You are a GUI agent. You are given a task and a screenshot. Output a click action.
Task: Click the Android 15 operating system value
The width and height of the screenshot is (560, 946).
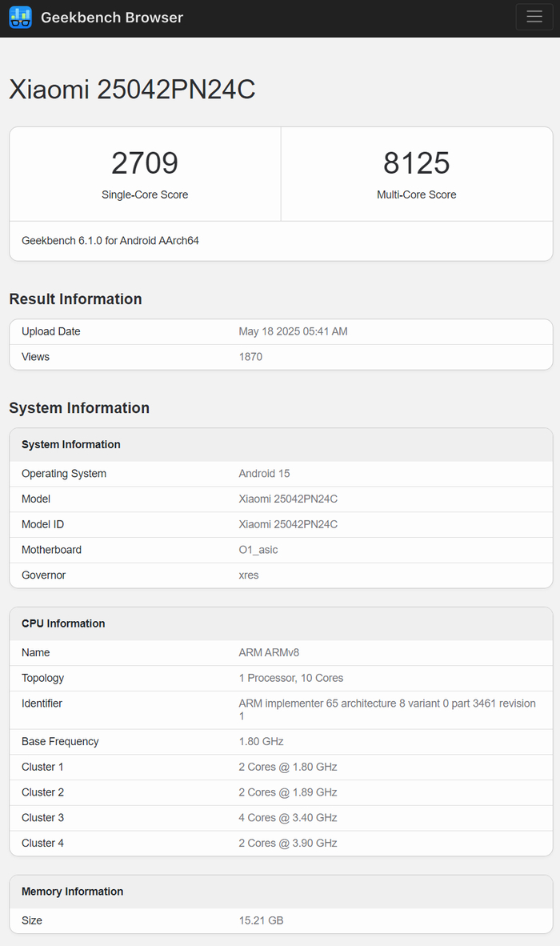[x=264, y=474]
